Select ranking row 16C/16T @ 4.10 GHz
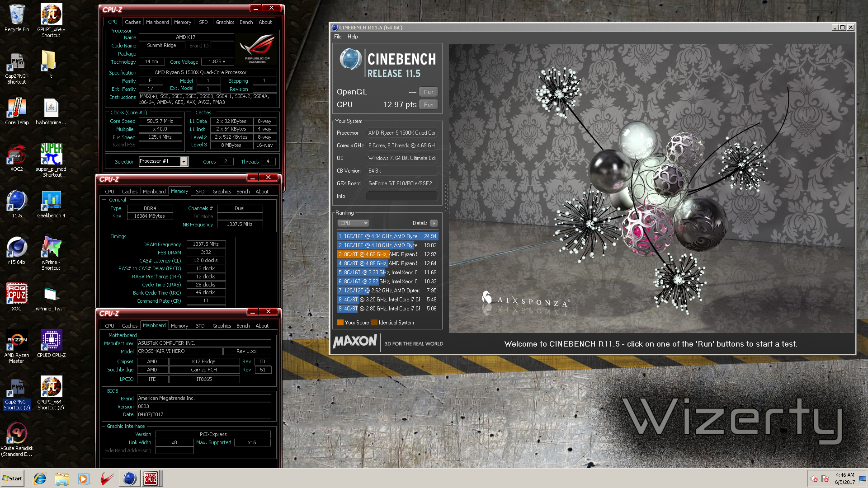 [x=387, y=245]
